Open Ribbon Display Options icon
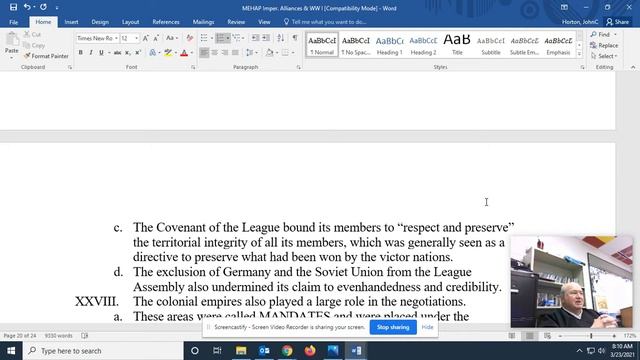This screenshot has height=360, width=640. pos(564,7)
